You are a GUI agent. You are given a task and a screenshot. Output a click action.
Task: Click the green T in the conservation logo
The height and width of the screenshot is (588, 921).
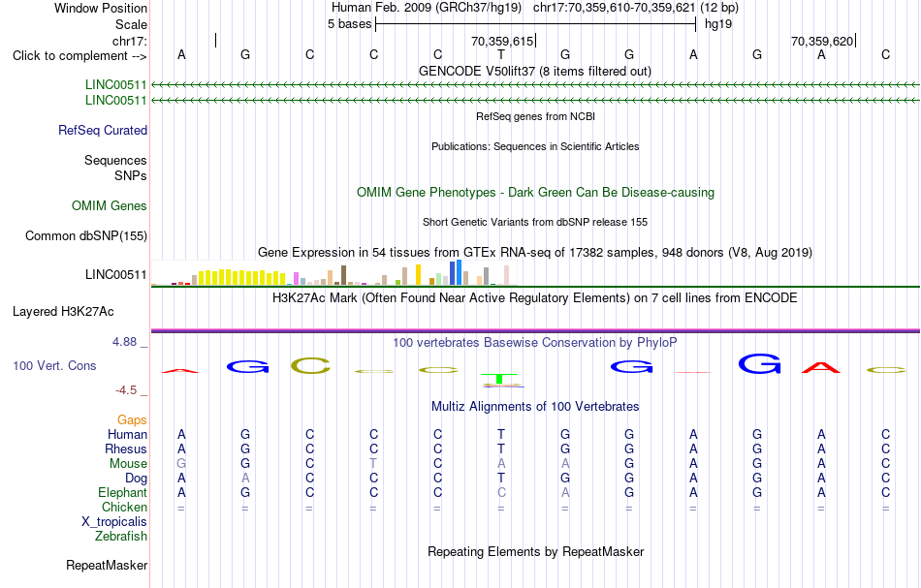[x=499, y=379]
